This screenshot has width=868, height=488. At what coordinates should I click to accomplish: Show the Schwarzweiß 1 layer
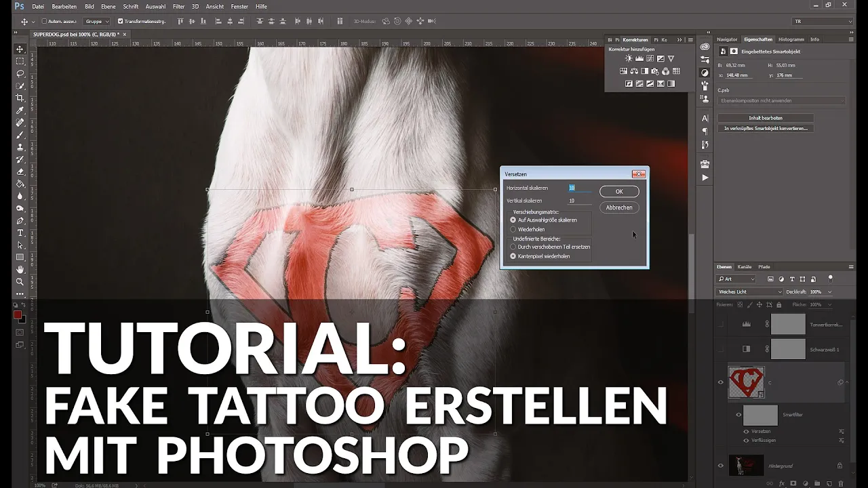pyautogui.click(x=721, y=349)
